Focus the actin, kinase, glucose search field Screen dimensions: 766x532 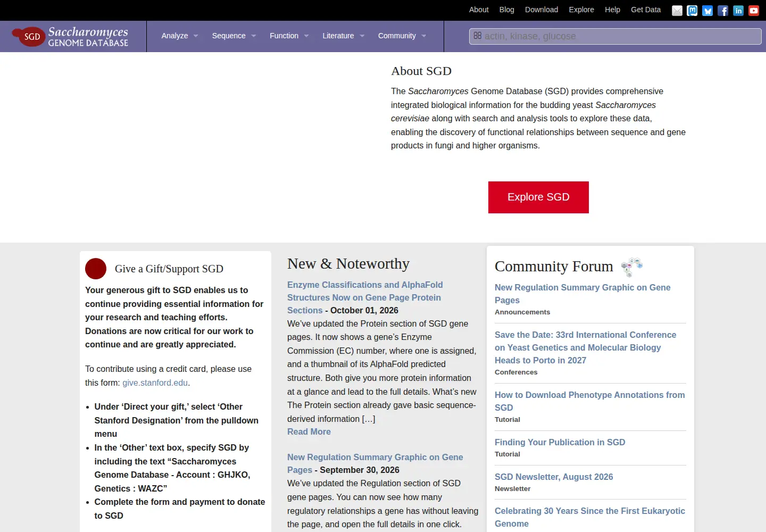click(x=615, y=36)
